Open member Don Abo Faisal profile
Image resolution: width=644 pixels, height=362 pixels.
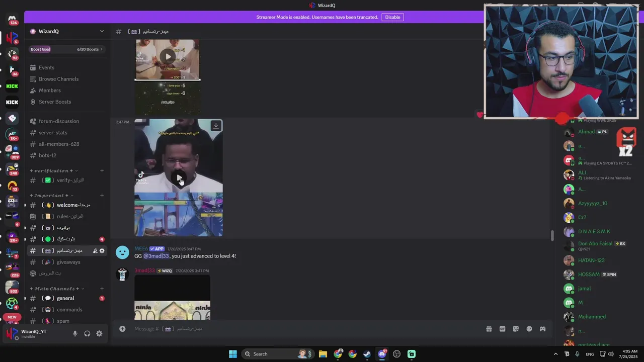(x=595, y=244)
